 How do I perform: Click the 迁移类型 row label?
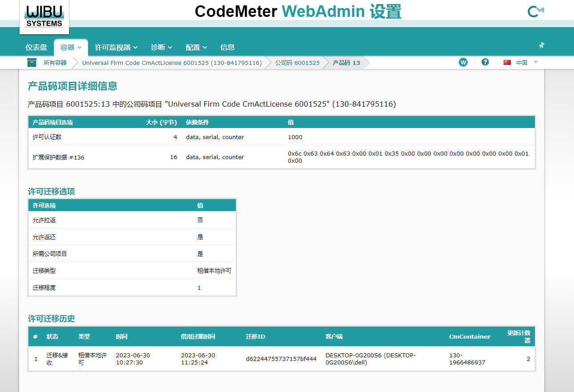44,271
